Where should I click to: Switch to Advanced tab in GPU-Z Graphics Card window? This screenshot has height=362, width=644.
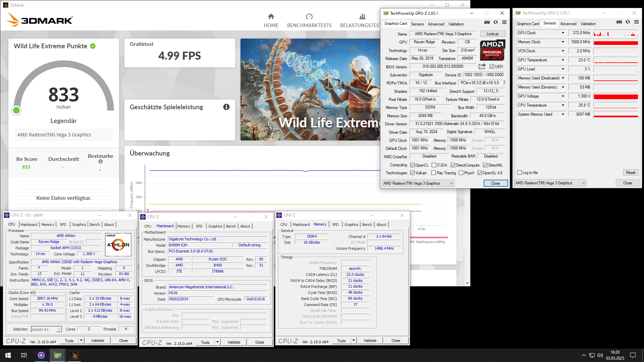[x=436, y=24]
